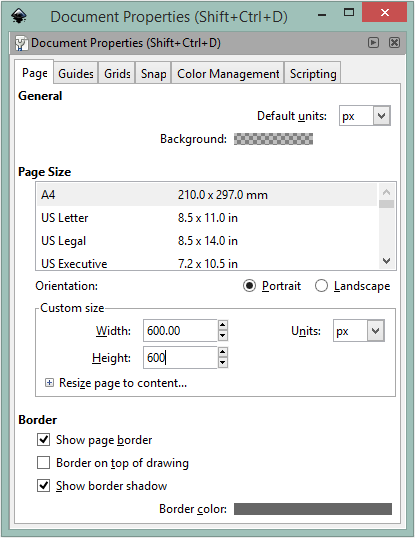Increase Width with the up arrow
This screenshot has width=415, height=538.
(223, 325)
